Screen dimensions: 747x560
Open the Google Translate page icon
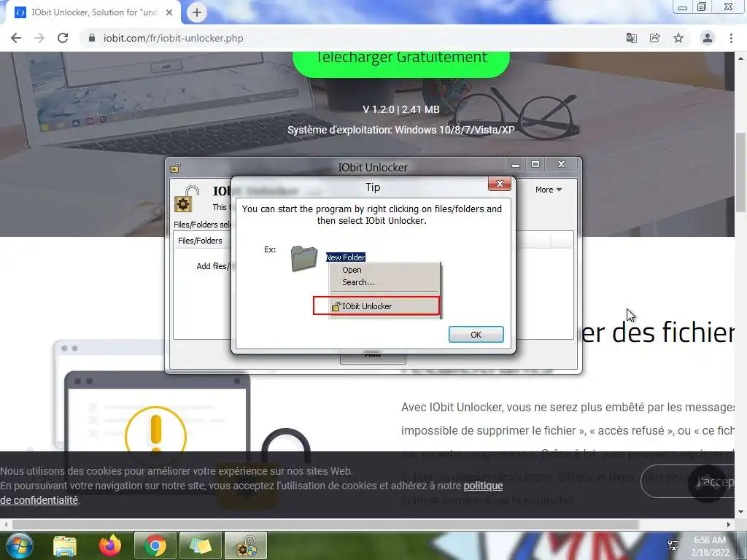point(631,38)
